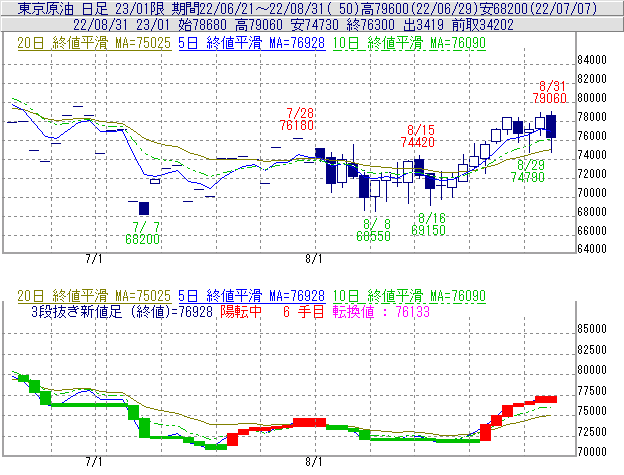Click the 10日 終値平滑 MA=76090 link in lower chart
This screenshot has width=624, height=475.
[409, 296]
